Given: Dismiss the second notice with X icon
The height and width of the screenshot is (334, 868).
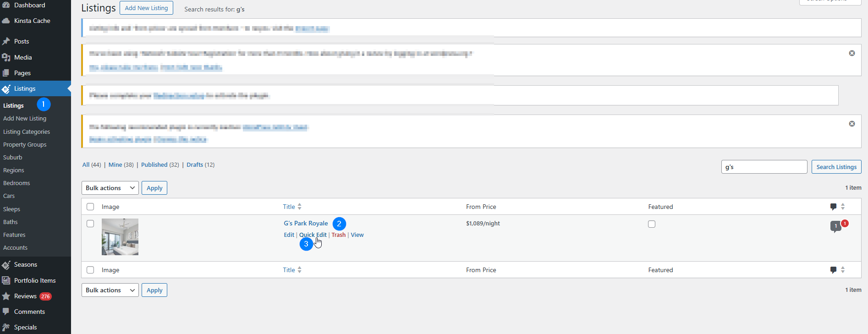Looking at the screenshot, I should pyautogui.click(x=852, y=53).
